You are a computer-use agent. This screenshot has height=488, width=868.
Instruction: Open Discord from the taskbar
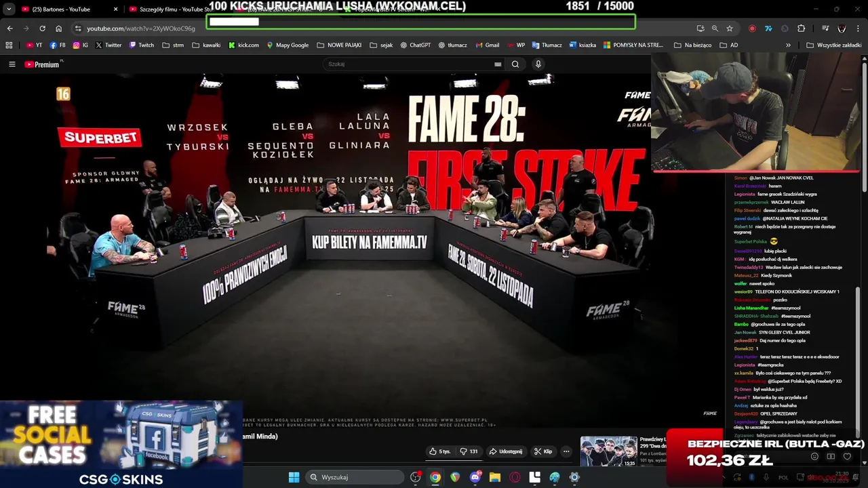[475, 477]
